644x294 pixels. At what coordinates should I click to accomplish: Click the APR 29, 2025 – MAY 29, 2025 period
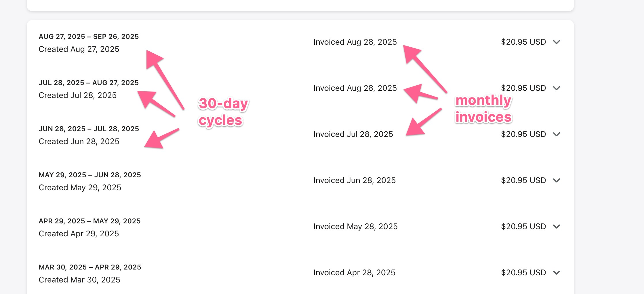click(x=89, y=221)
